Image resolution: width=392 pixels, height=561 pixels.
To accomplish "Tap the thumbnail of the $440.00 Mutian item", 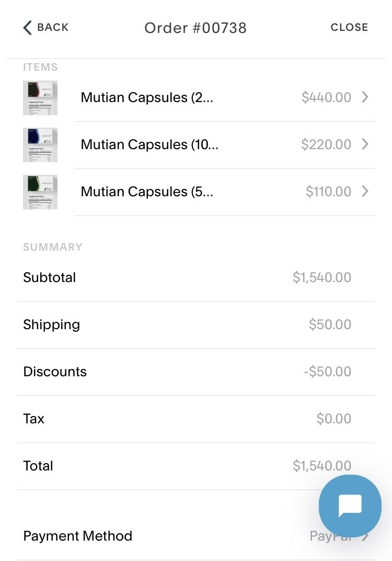I will point(40,98).
